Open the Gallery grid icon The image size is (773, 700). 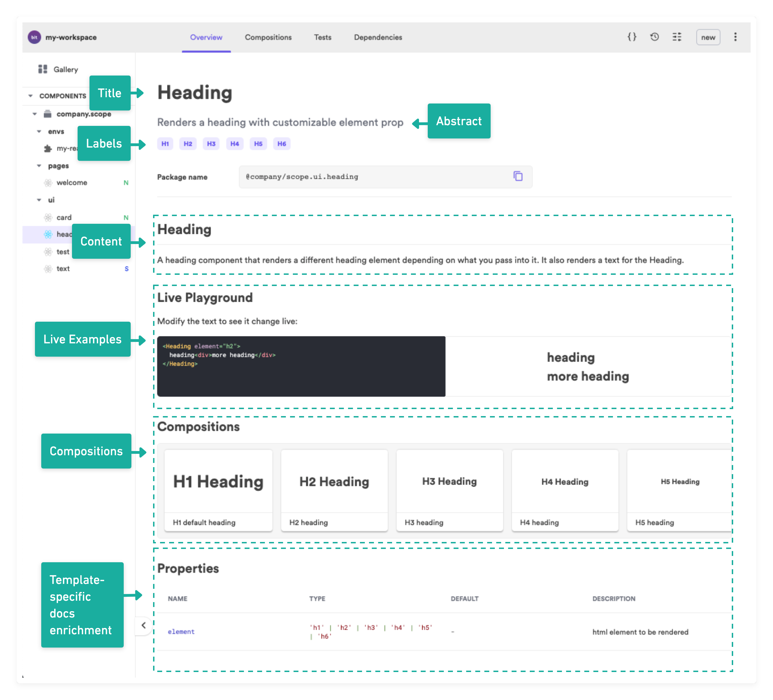(43, 70)
